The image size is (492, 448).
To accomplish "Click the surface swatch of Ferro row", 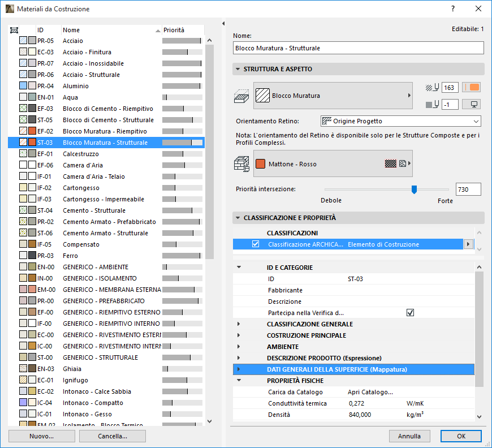I will (x=32, y=255).
